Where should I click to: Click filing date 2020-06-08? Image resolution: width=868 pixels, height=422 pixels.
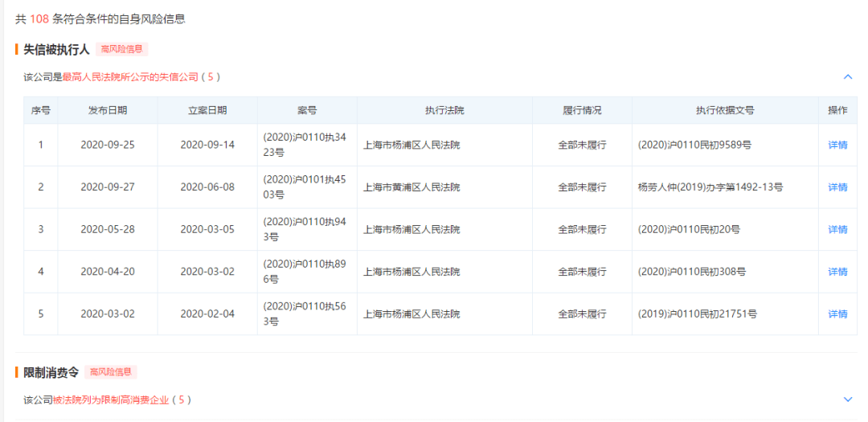[207, 187]
